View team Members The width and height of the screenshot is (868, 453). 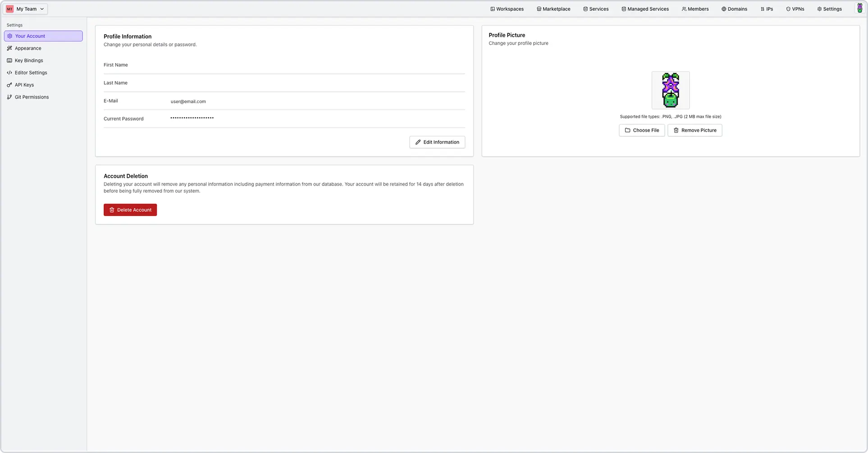695,9
